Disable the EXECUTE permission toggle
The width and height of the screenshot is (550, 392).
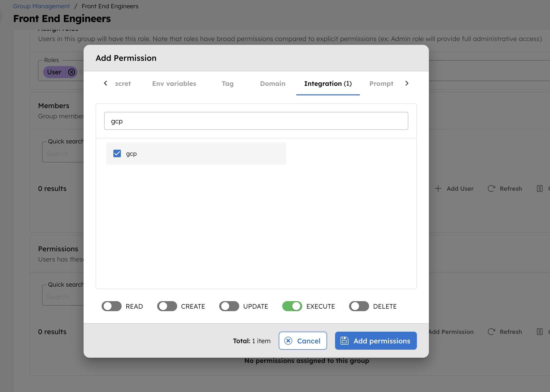coord(292,306)
